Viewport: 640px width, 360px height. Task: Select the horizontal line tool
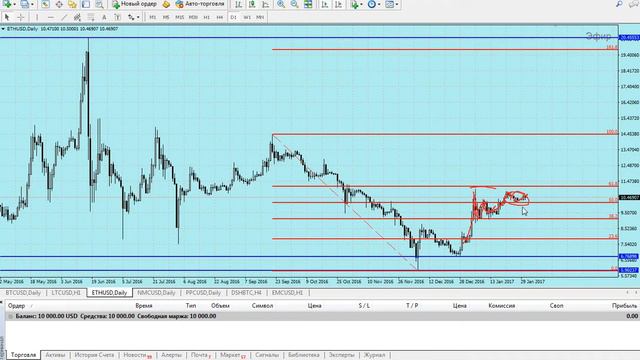tap(51, 17)
